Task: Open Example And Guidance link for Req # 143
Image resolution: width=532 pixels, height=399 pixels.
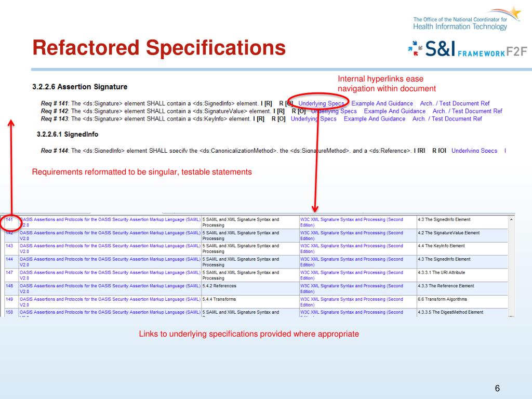Action: (374, 119)
